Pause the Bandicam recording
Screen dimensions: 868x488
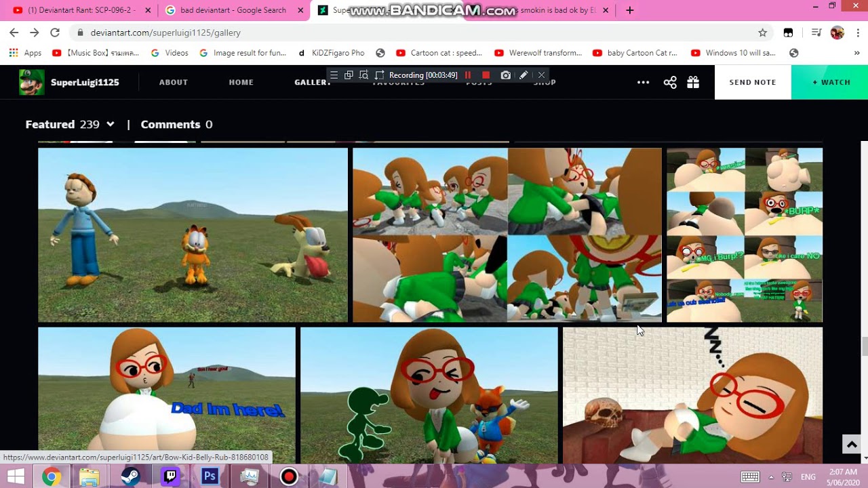click(468, 75)
